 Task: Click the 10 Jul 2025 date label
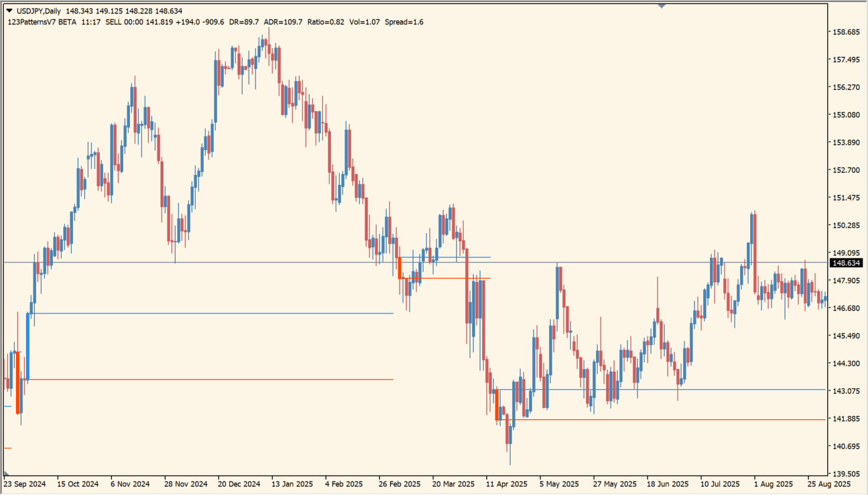pos(721,484)
